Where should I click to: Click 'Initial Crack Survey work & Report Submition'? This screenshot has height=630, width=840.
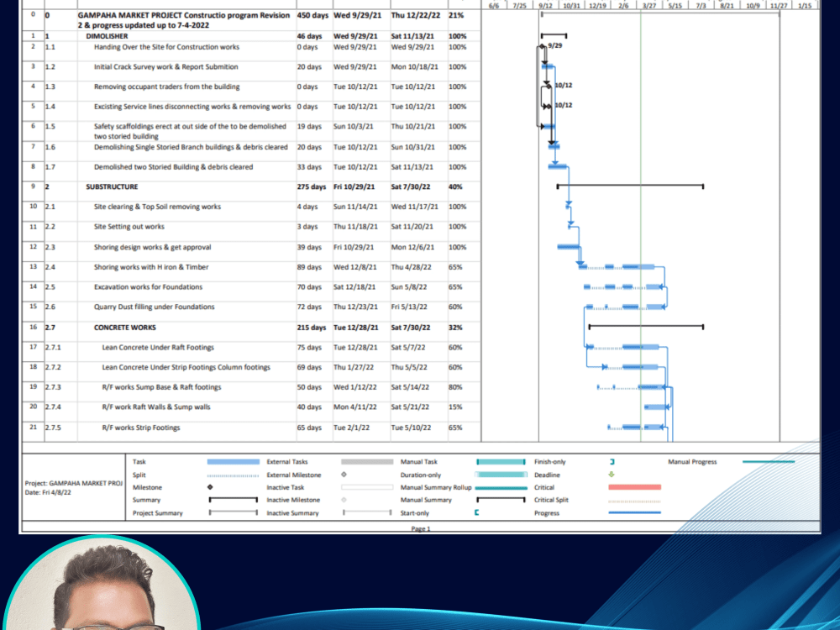coord(166,67)
